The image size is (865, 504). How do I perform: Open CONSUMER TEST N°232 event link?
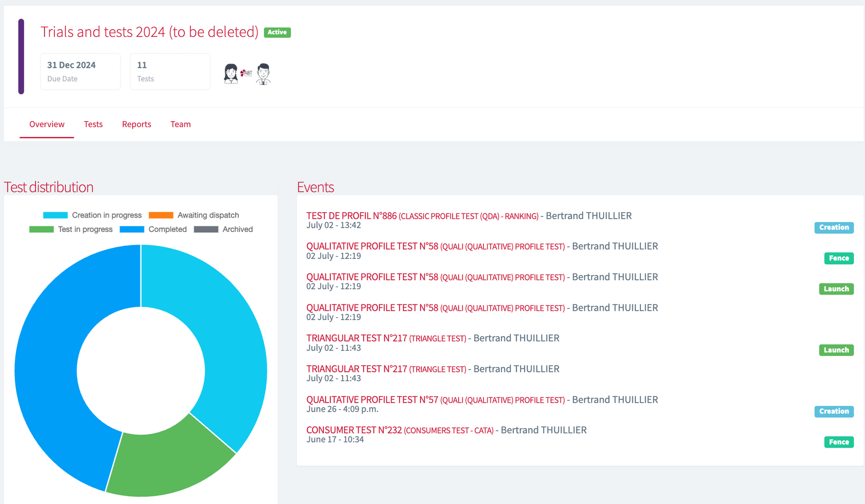354,430
